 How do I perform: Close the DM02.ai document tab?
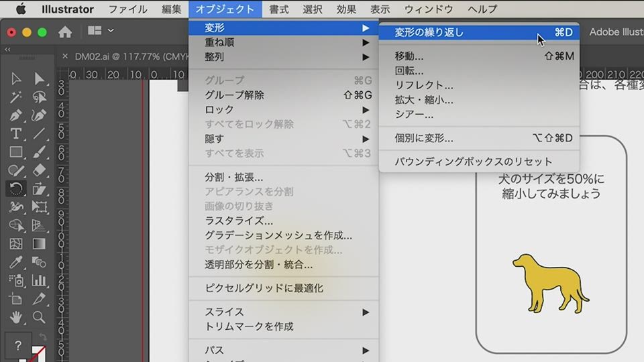[x=65, y=56]
